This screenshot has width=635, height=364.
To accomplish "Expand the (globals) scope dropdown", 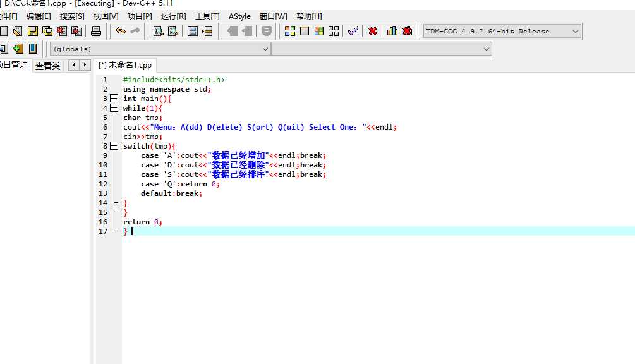I will pos(265,49).
